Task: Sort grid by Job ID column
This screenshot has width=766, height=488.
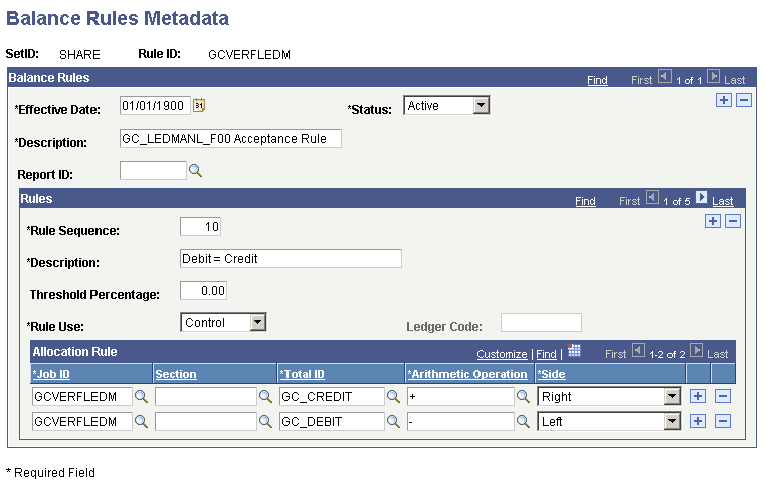Action: (51, 374)
